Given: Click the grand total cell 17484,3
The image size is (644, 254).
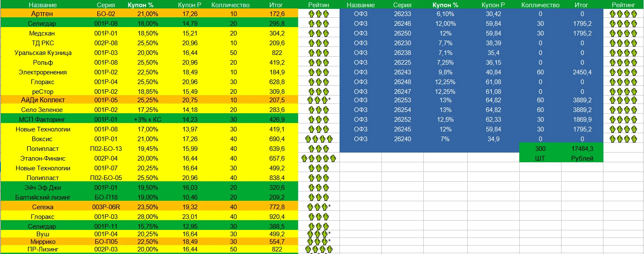Looking at the screenshot, I should (582, 149).
